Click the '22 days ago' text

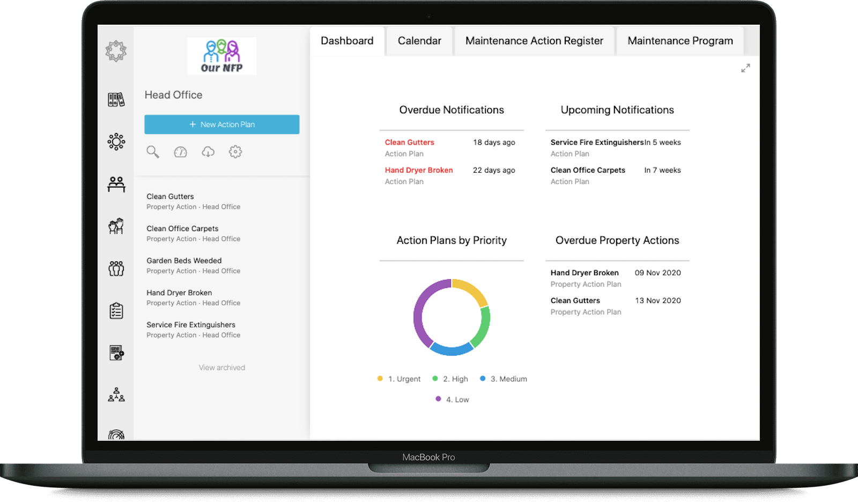tap(494, 170)
